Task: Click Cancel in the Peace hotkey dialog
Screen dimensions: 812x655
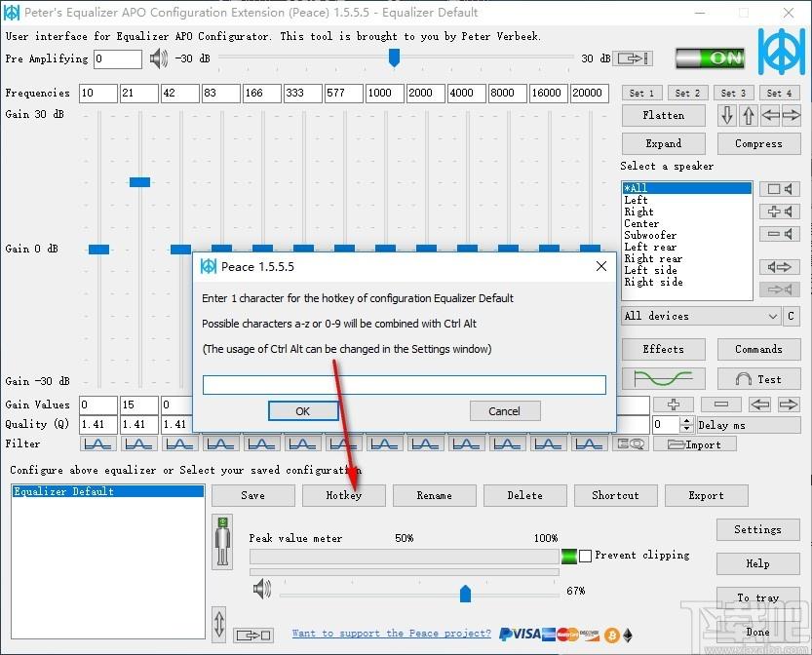Action: [505, 411]
